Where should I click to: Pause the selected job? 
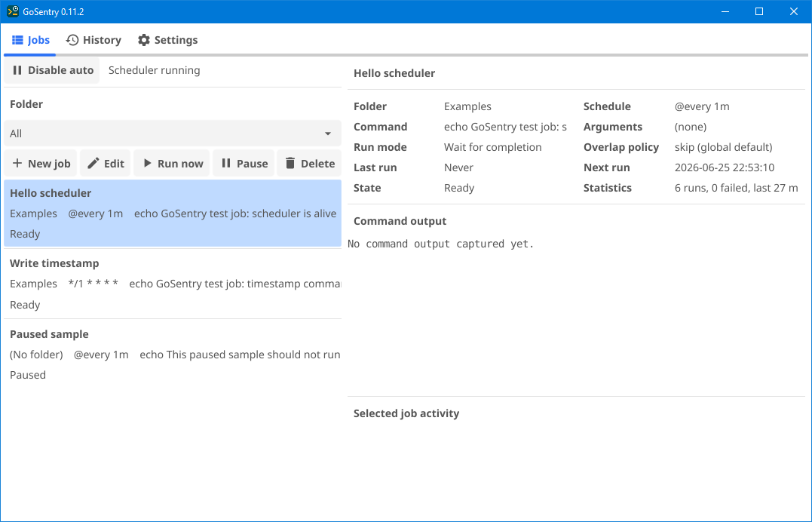pos(244,163)
